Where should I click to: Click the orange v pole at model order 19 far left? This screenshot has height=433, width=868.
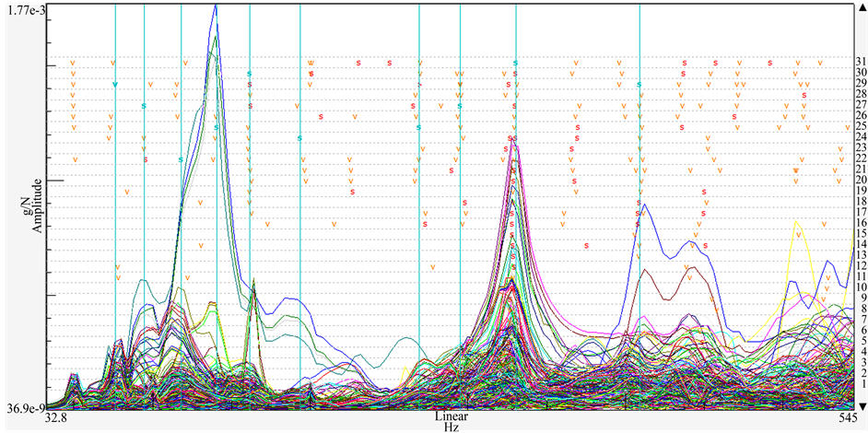127,192
